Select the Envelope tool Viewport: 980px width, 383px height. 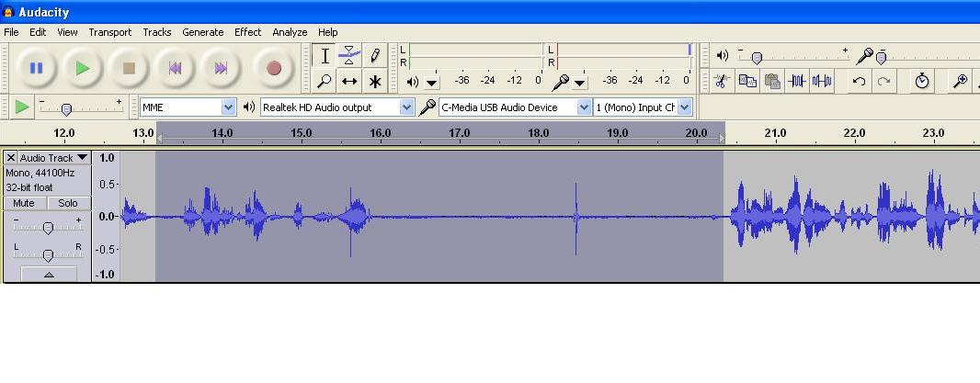click(x=349, y=55)
